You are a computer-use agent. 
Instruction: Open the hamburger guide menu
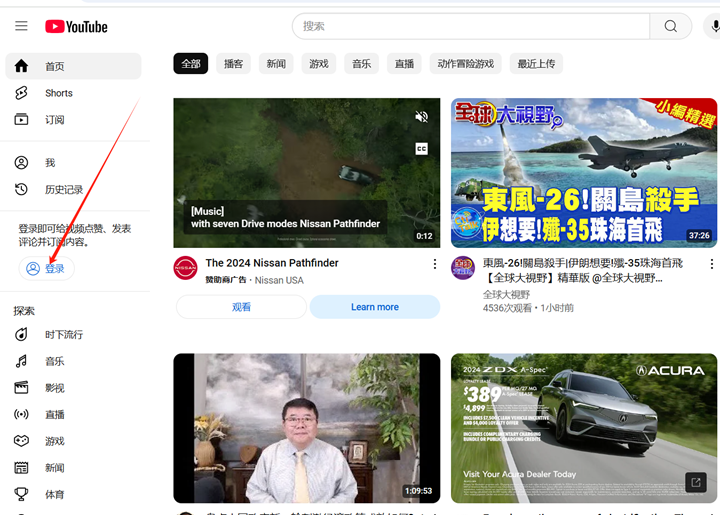pos(21,26)
